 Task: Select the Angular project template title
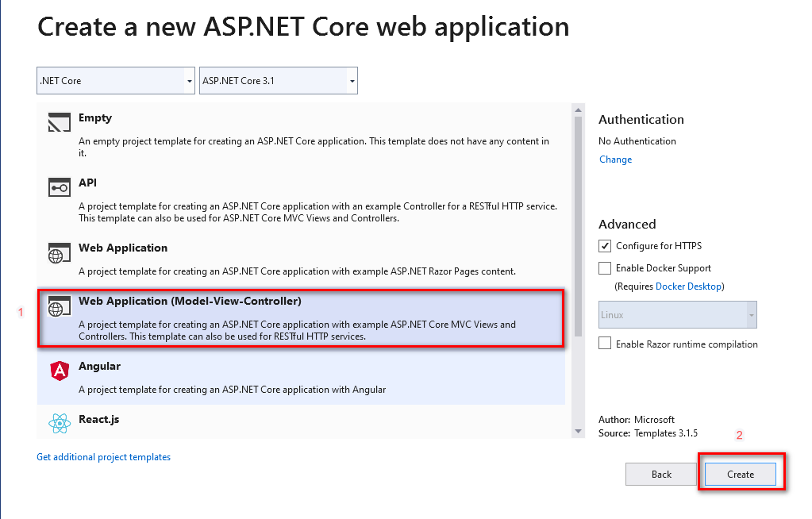pyautogui.click(x=99, y=367)
